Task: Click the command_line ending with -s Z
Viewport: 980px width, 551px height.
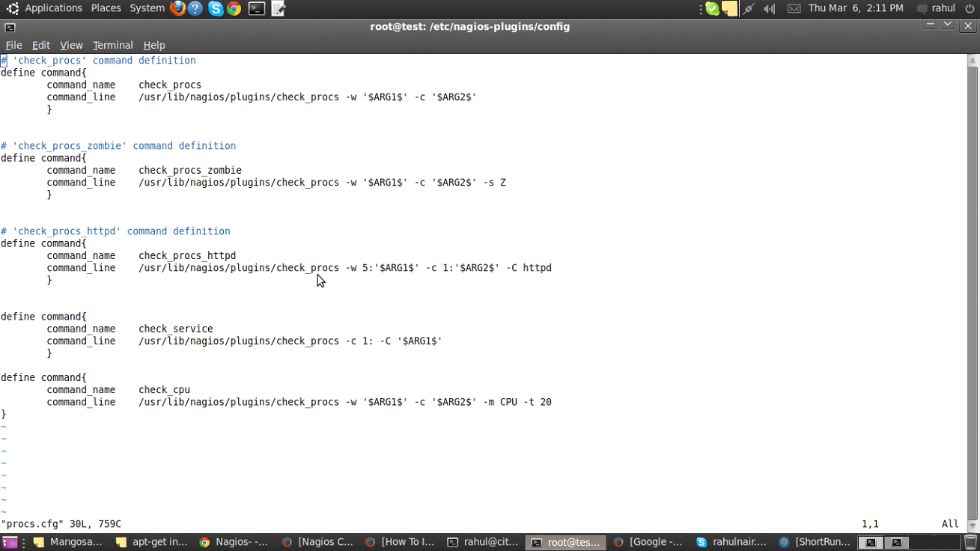Action: click(276, 183)
